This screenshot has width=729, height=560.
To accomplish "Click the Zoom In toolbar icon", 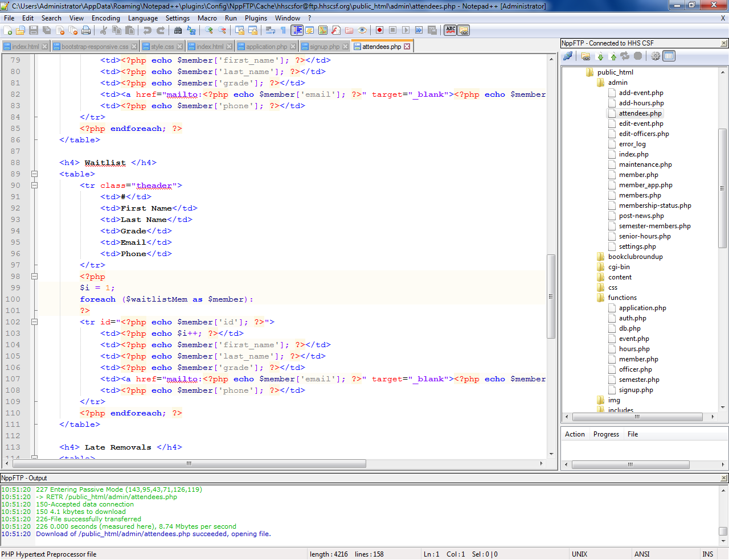I will point(209,30).
